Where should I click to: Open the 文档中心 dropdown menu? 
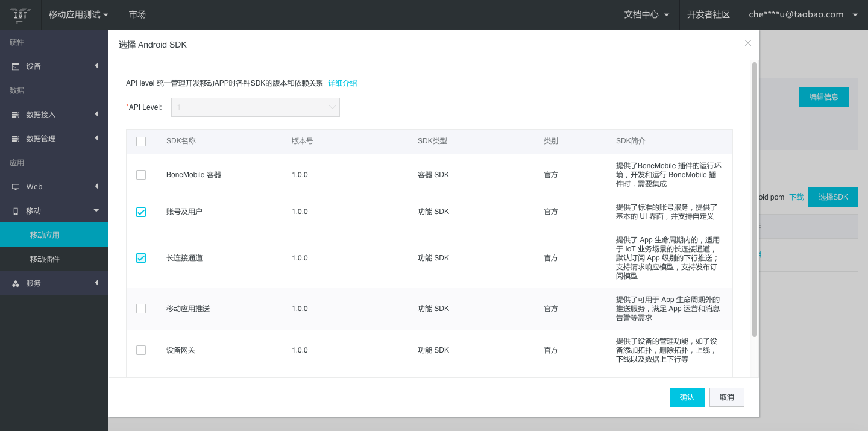[x=647, y=14]
